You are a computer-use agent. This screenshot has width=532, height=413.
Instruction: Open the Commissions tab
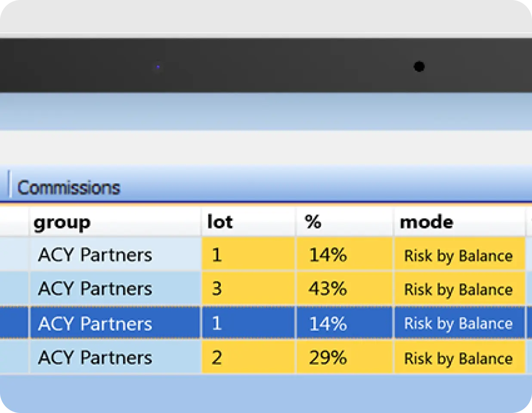tap(68, 188)
